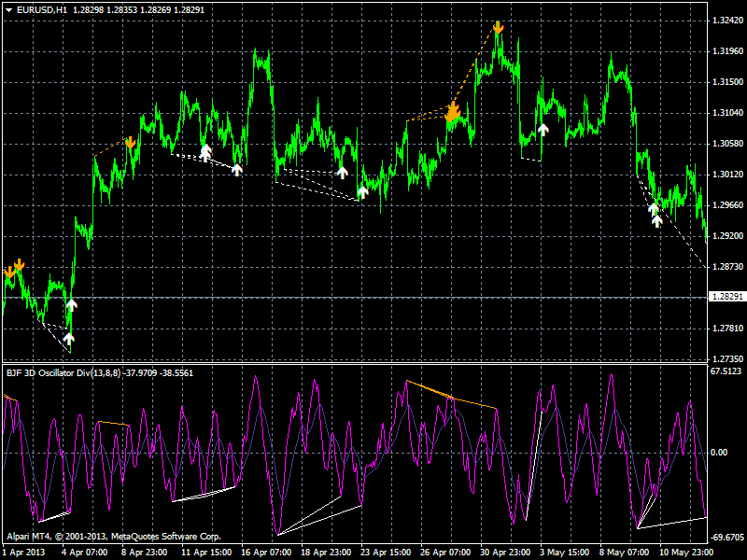Select the white buy arrow at the lowest 4 April price
The height and width of the screenshot is (560, 747).
tap(69, 339)
